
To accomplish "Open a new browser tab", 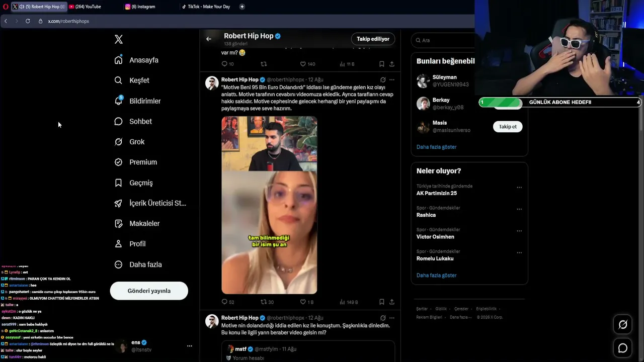I will (x=242, y=7).
